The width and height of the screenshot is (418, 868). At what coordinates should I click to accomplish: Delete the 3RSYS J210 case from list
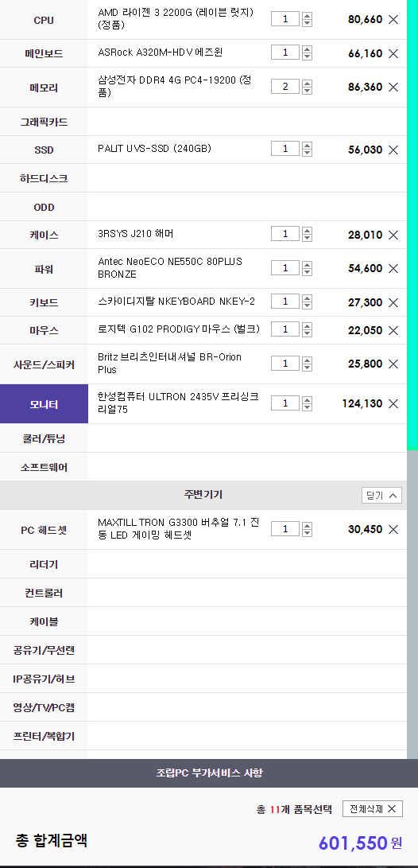[x=393, y=235]
